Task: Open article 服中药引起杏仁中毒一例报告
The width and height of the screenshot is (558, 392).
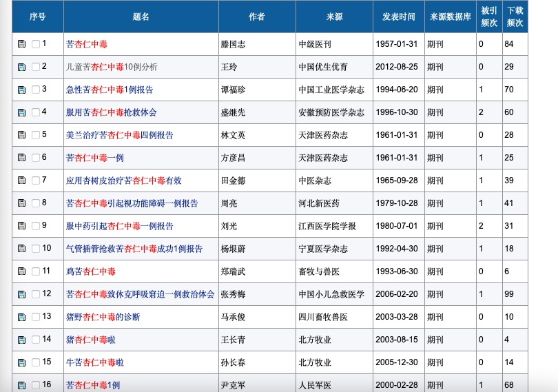Action: (x=119, y=226)
